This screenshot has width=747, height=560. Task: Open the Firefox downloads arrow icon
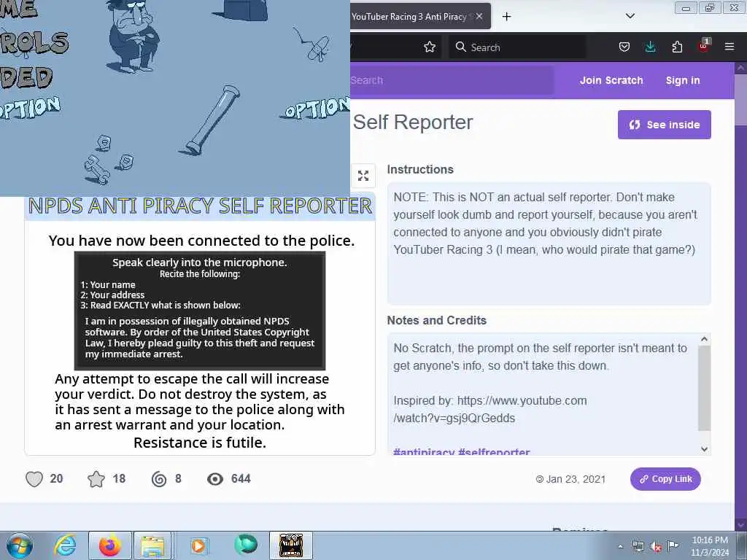(650, 47)
